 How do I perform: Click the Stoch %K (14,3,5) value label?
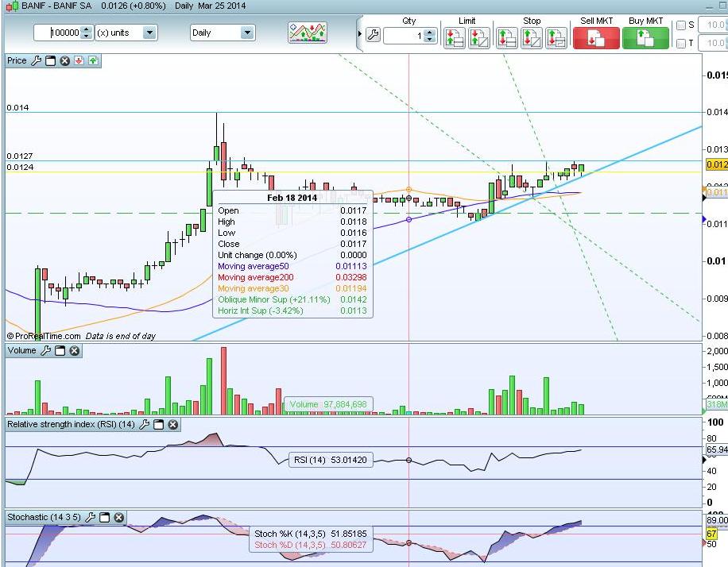[x=311, y=534]
